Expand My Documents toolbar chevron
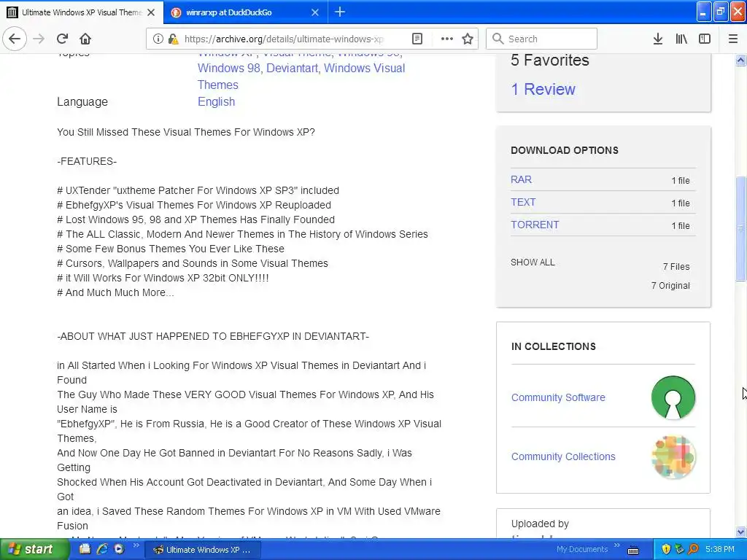 [617, 545]
